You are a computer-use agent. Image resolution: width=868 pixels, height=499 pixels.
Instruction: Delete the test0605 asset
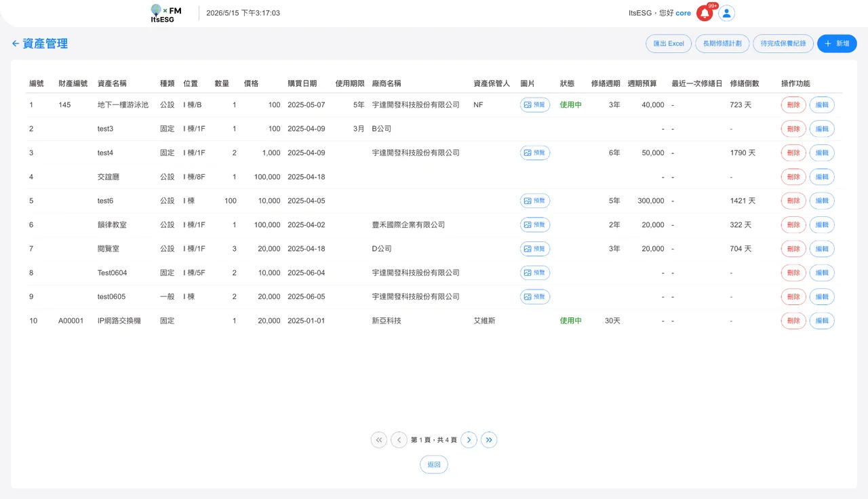(x=793, y=297)
